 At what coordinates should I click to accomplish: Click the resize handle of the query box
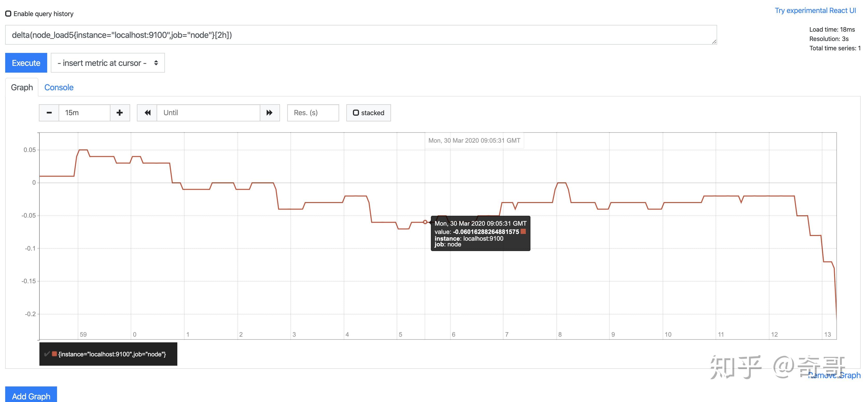714,42
